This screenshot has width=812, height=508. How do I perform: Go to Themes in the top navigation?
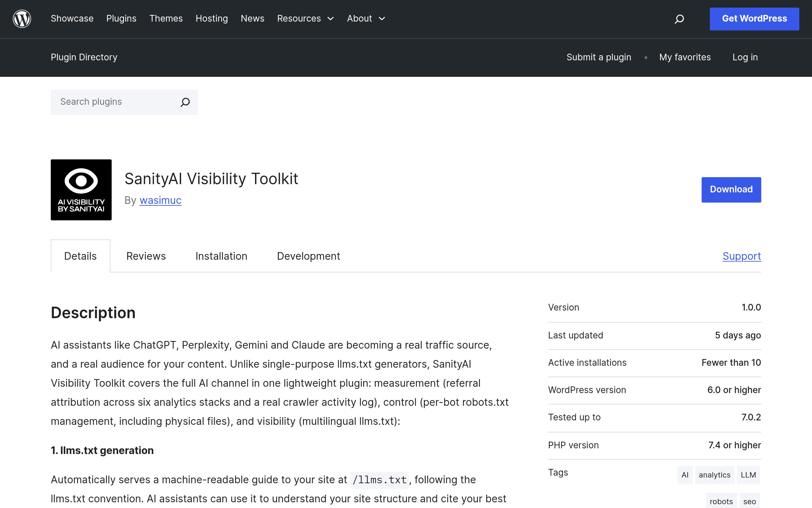click(x=166, y=18)
